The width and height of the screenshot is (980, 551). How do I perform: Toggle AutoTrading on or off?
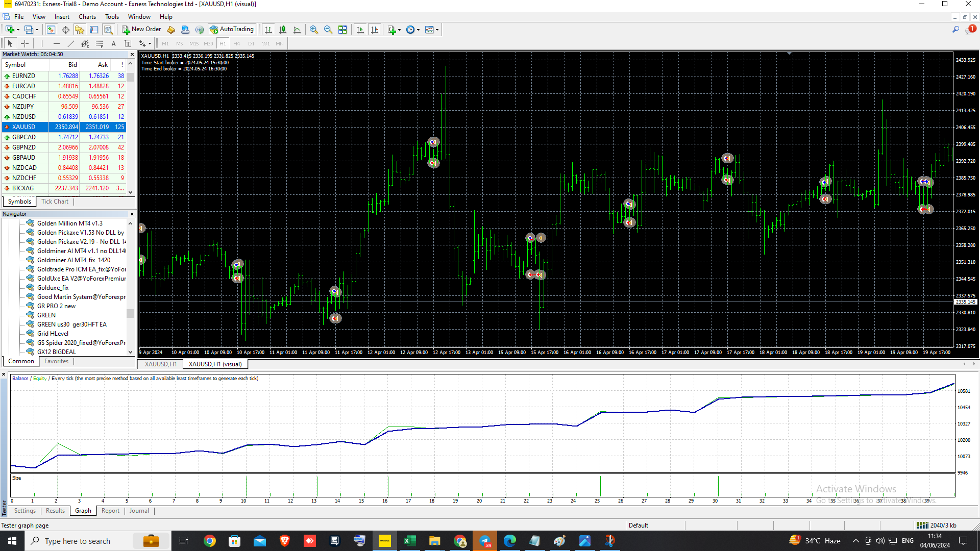tap(232, 29)
